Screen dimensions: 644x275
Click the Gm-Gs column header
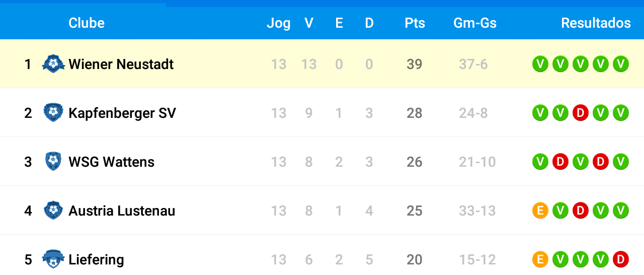[475, 23]
